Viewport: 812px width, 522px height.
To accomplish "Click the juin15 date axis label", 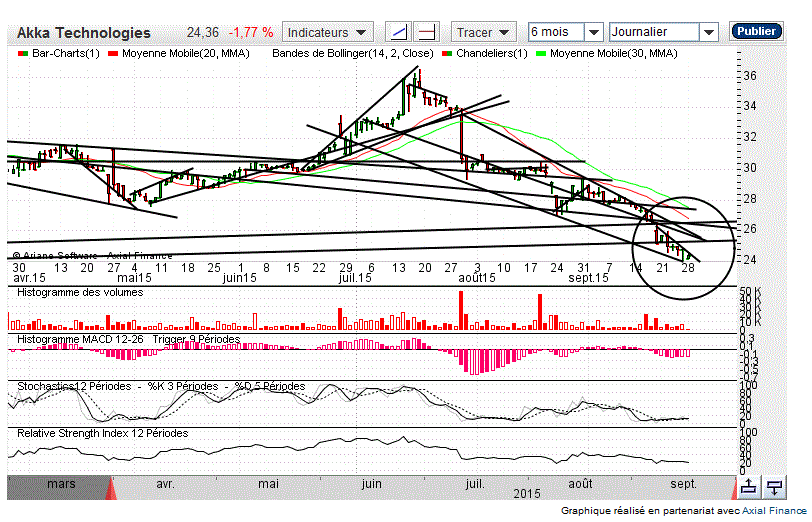I will point(240,278).
